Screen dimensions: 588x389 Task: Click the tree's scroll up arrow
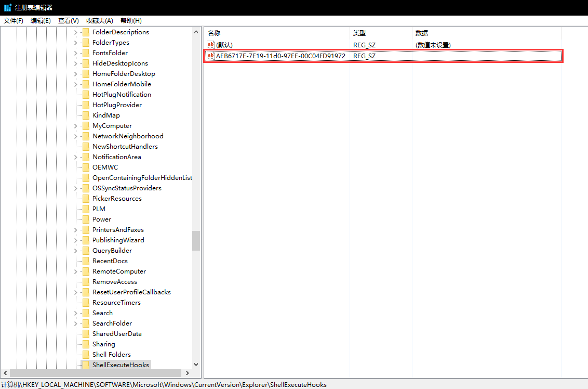pos(196,32)
